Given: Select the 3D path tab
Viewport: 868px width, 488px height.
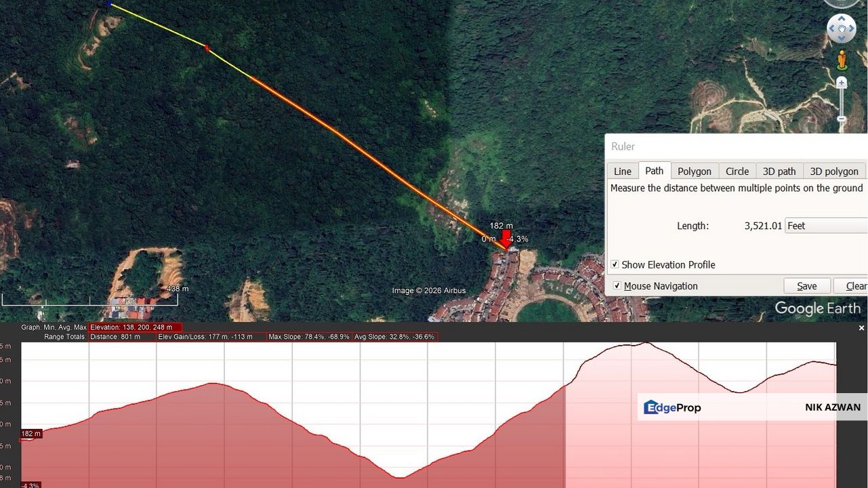Looking at the screenshot, I should (779, 171).
